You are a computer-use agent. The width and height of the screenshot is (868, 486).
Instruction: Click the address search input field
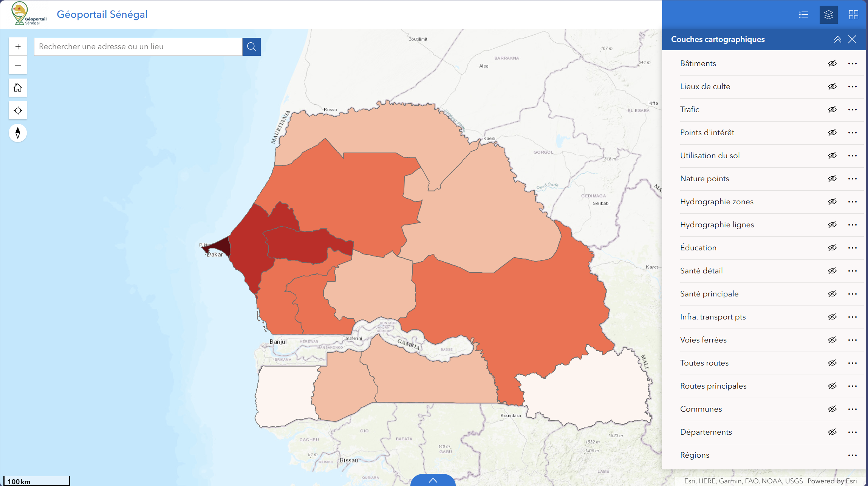pyautogui.click(x=138, y=46)
